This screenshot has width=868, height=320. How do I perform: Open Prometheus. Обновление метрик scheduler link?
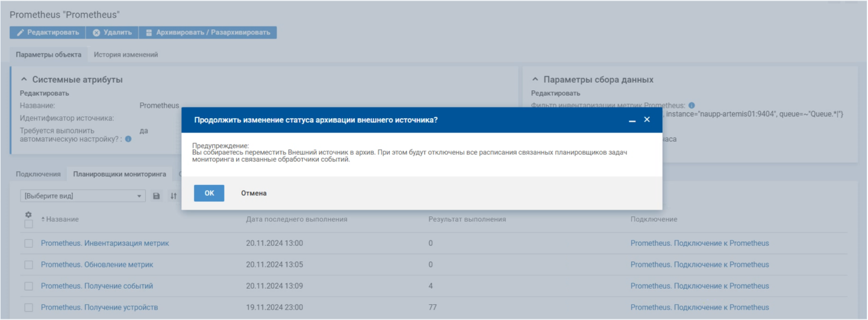click(x=97, y=265)
